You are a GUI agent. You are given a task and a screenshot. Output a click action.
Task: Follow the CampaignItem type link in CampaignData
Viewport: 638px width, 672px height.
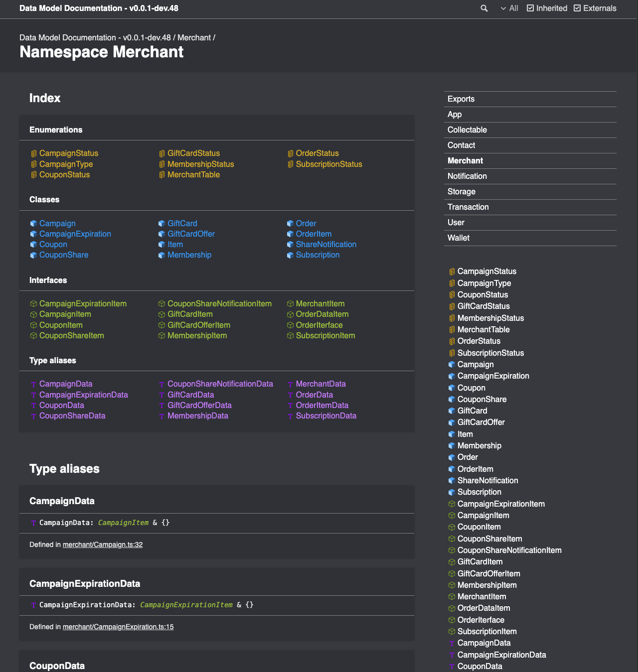pos(123,523)
